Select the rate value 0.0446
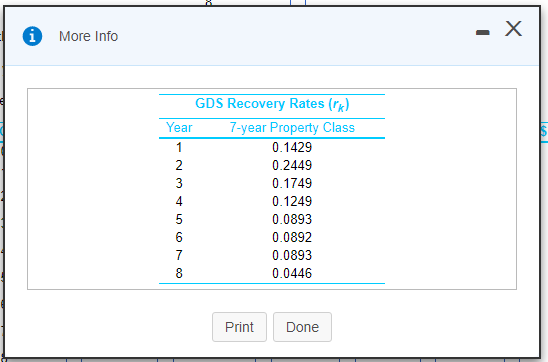 click(292, 273)
